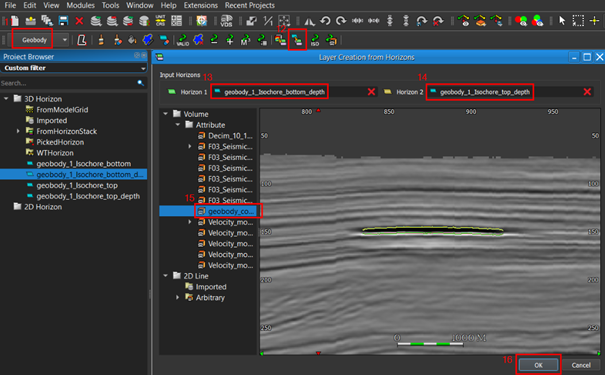Click the blue geobody blob icon
Screen dimensions: 605x375
coord(148,40)
